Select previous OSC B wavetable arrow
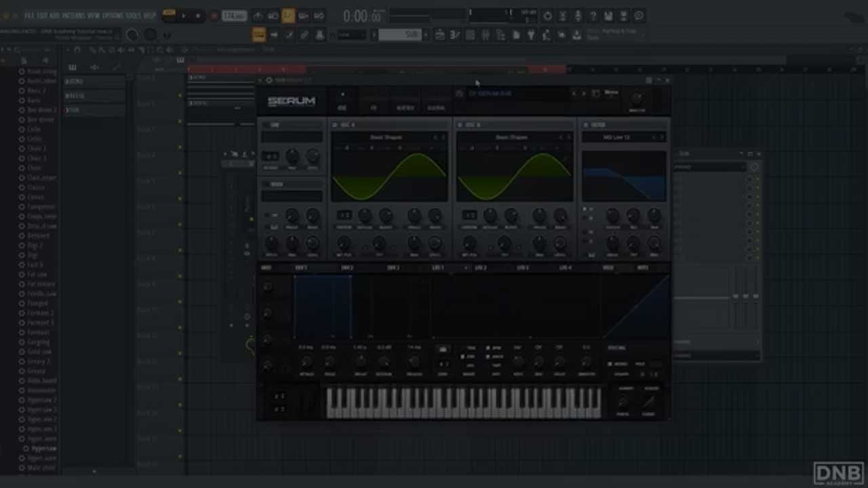This screenshot has width=868, height=488. (x=561, y=138)
